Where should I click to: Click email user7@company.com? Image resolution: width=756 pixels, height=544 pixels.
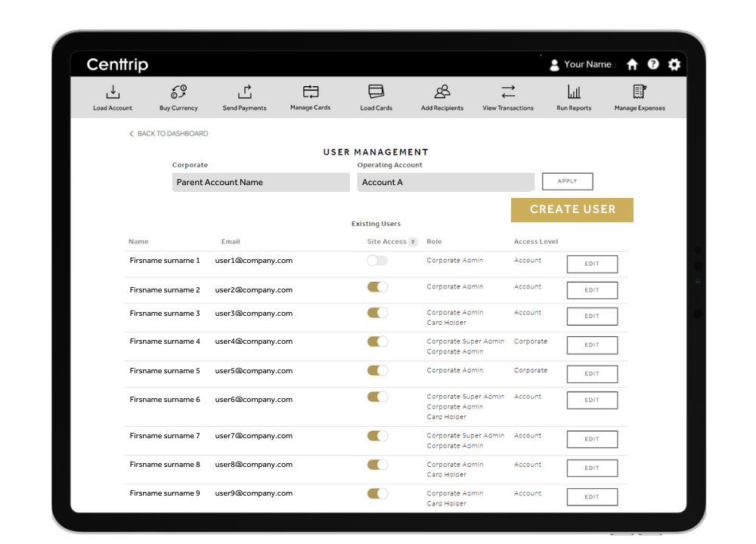(253, 436)
